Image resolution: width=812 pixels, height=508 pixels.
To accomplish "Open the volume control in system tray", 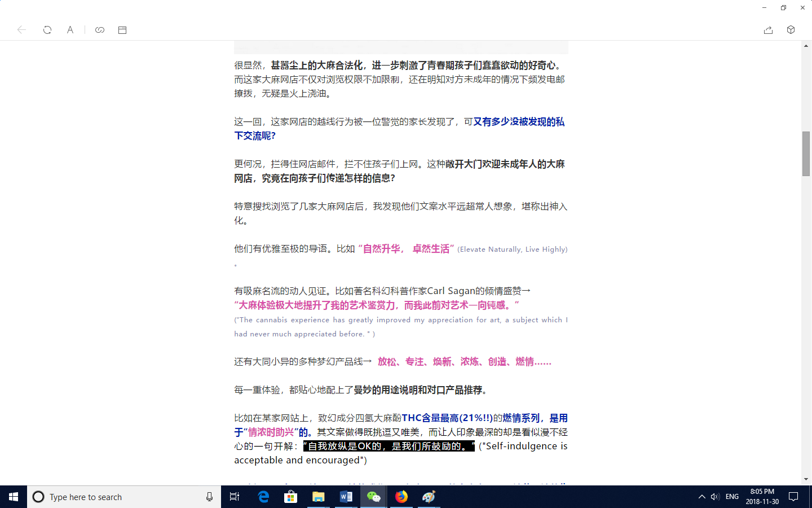I will tap(715, 497).
